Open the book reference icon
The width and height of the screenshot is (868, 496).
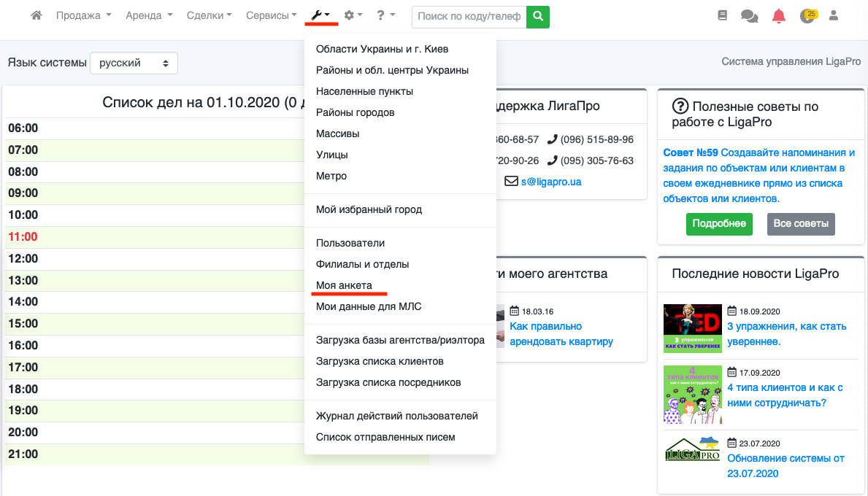722,15
